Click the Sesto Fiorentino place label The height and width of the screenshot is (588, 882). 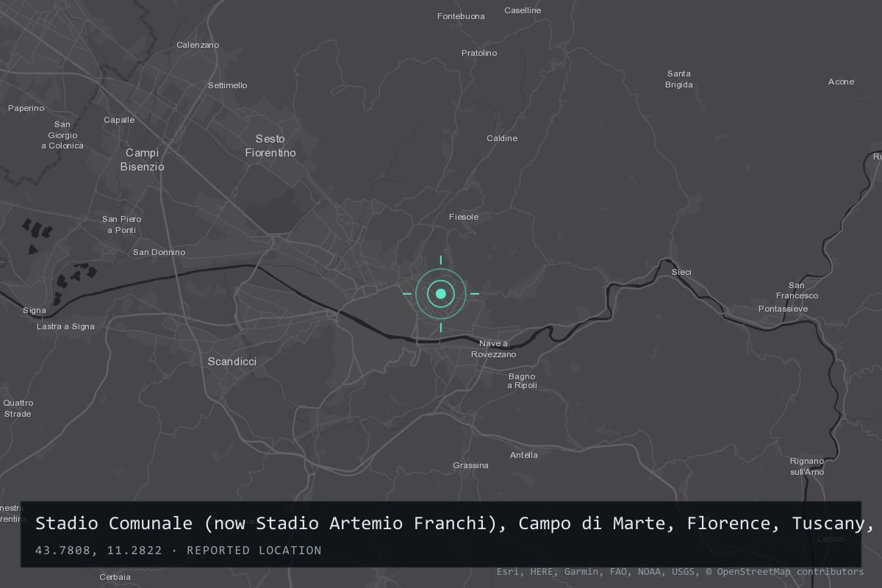270,146
